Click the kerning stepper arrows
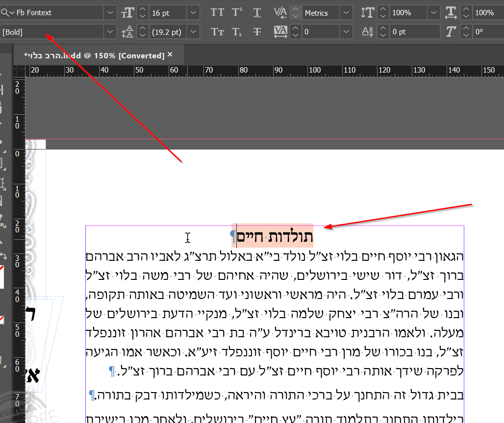This screenshot has width=504, height=423. point(296,13)
